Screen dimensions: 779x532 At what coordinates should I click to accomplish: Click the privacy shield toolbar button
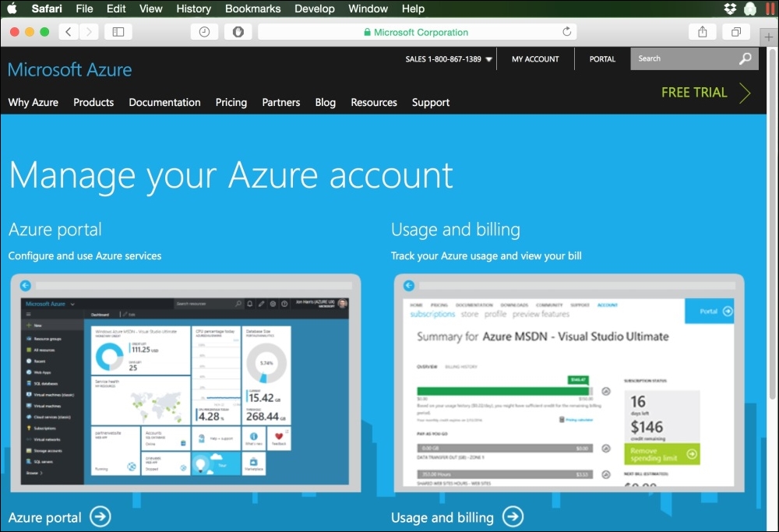point(238,32)
